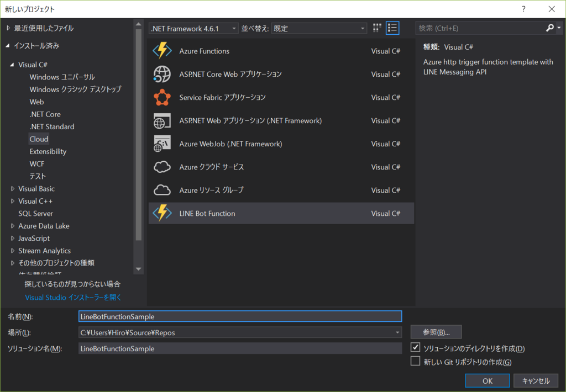Screen dimensions: 566x392
Task: Select the .NET Standard category
Action: 52,126
